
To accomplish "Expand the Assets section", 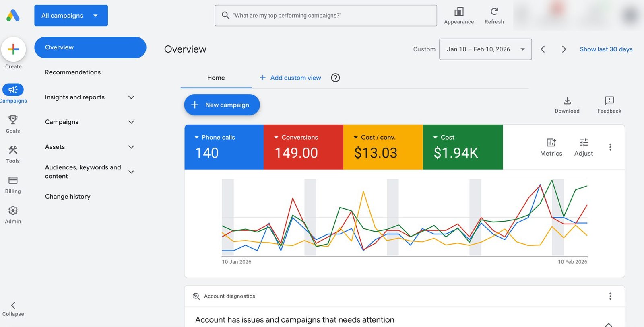I will (x=131, y=147).
